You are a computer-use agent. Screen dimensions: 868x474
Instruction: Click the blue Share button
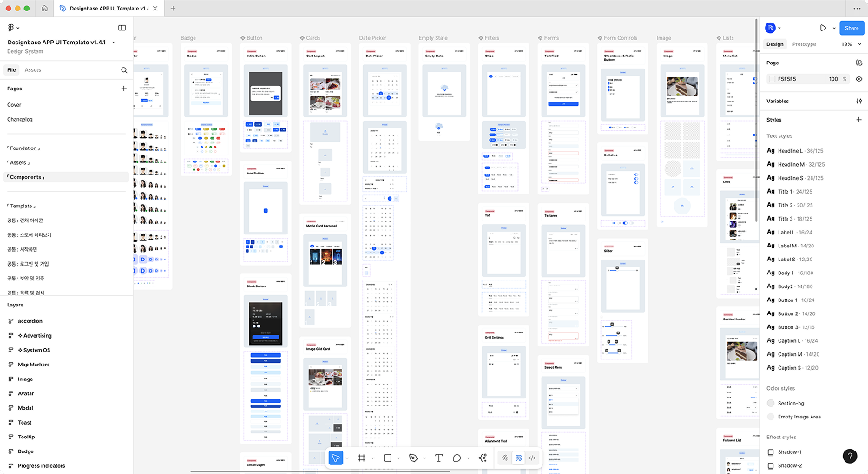[852, 28]
